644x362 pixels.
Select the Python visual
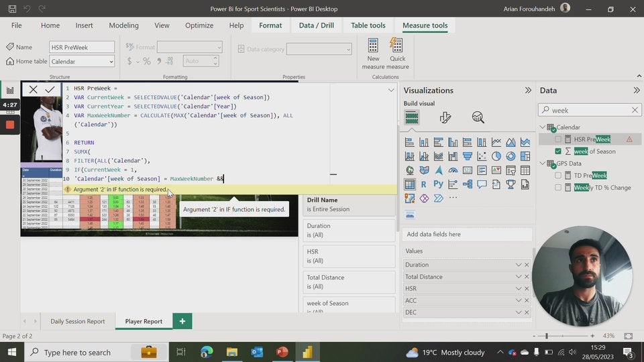[438, 184]
